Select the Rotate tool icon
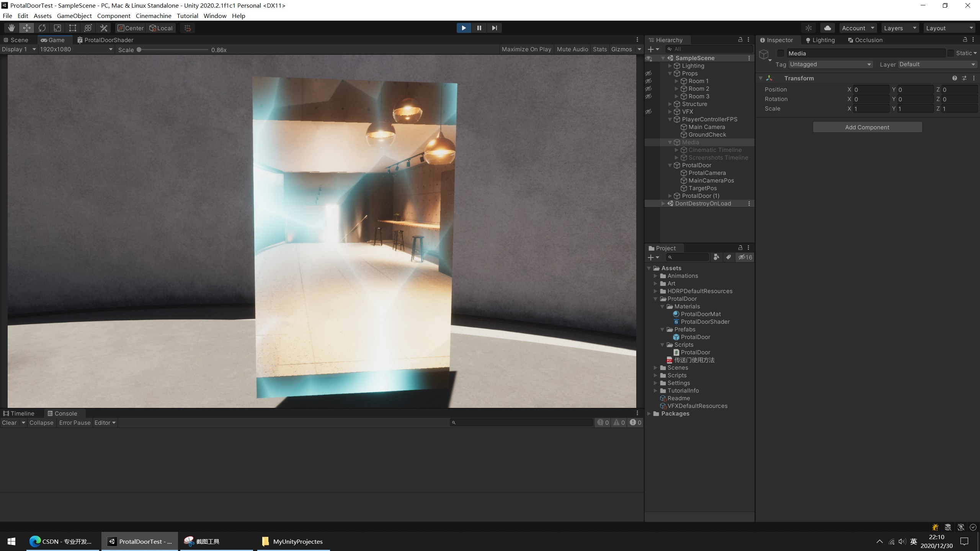The height and width of the screenshot is (551, 980). tap(42, 28)
